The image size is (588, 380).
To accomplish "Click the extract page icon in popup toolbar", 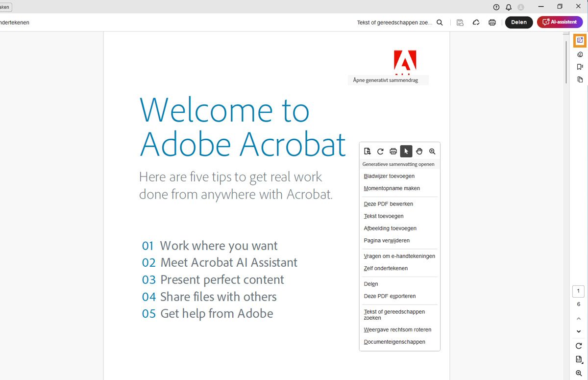I will point(367,152).
